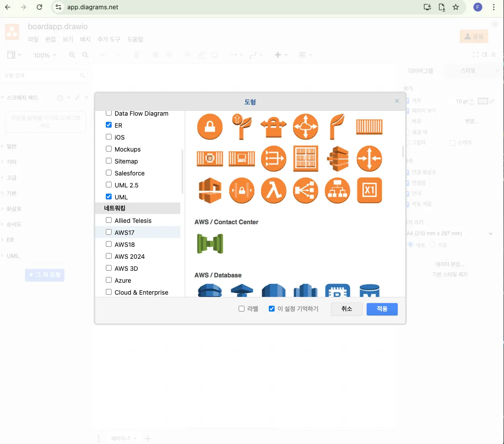Select the container icon with monitor symbol
The image size is (504, 444).
(242, 159)
